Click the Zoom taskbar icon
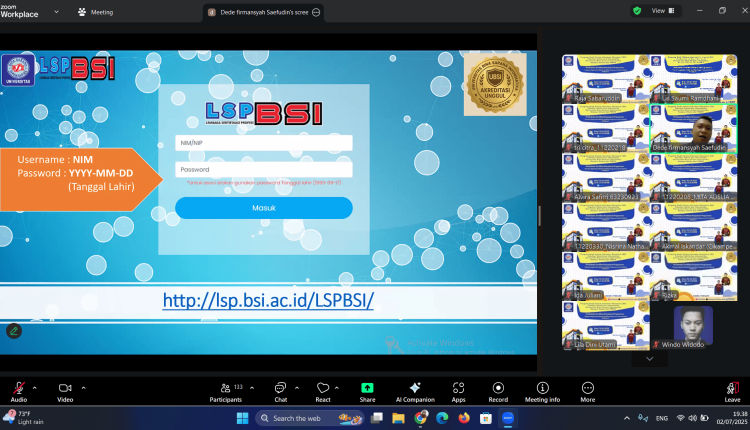 coord(507,419)
